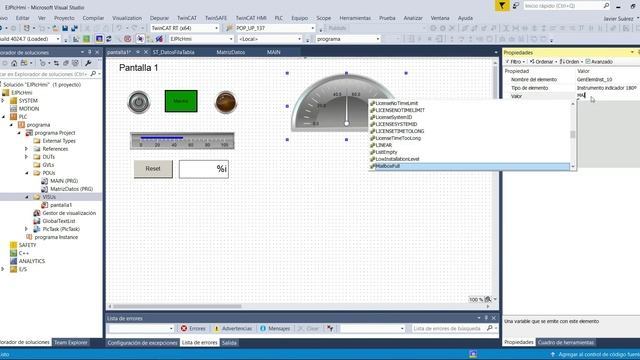Toggle the Mensajes filter button

click(275, 329)
